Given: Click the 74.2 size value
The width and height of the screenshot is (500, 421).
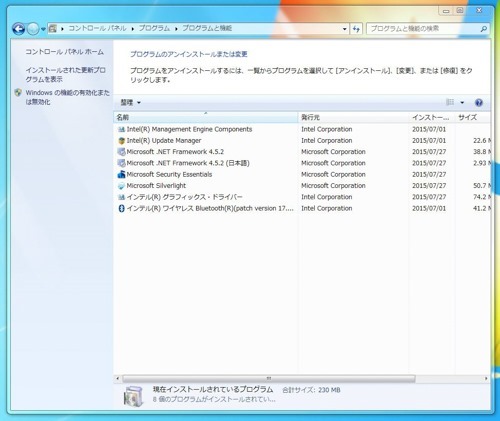Looking at the screenshot, I should (x=480, y=197).
